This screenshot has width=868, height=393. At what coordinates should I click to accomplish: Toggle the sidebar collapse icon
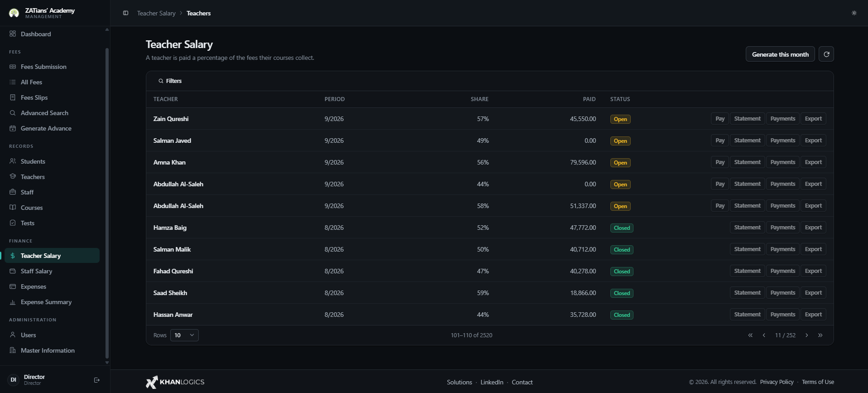pyautogui.click(x=126, y=13)
